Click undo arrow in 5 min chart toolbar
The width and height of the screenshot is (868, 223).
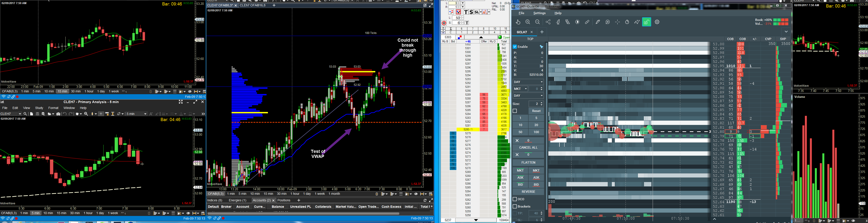(x=65, y=114)
